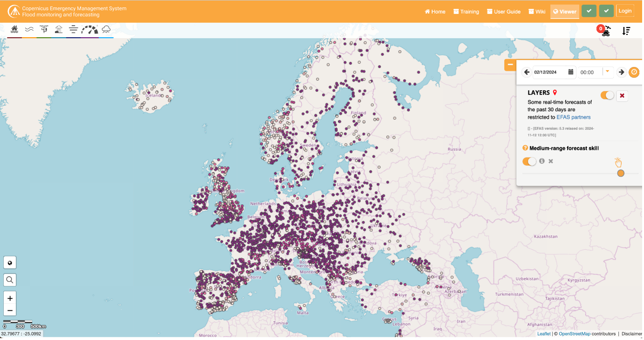644x340 pixels.
Task: Open the river flow waves layer icon
Action: (29, 29)
